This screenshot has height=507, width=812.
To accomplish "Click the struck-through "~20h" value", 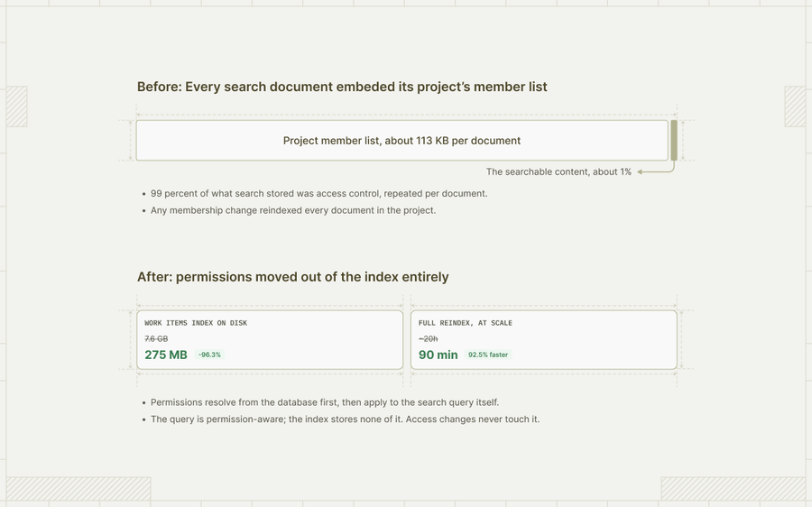I will click(x=428, y=338).
